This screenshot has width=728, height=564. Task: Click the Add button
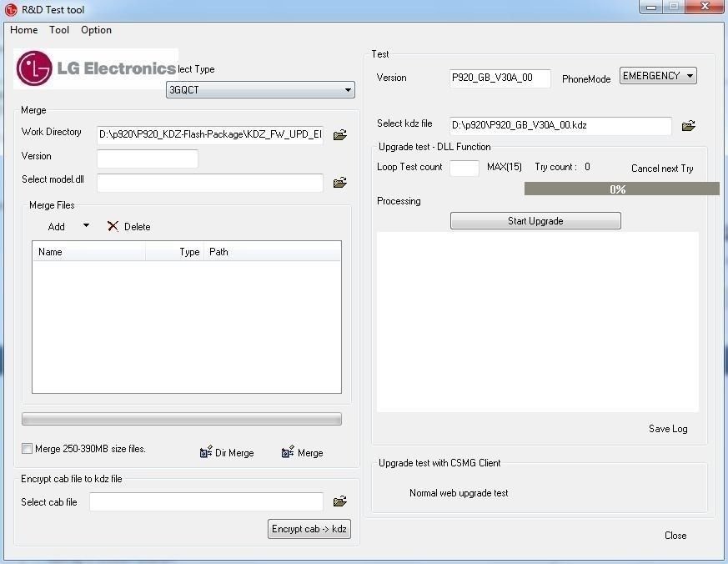point(56,227)
